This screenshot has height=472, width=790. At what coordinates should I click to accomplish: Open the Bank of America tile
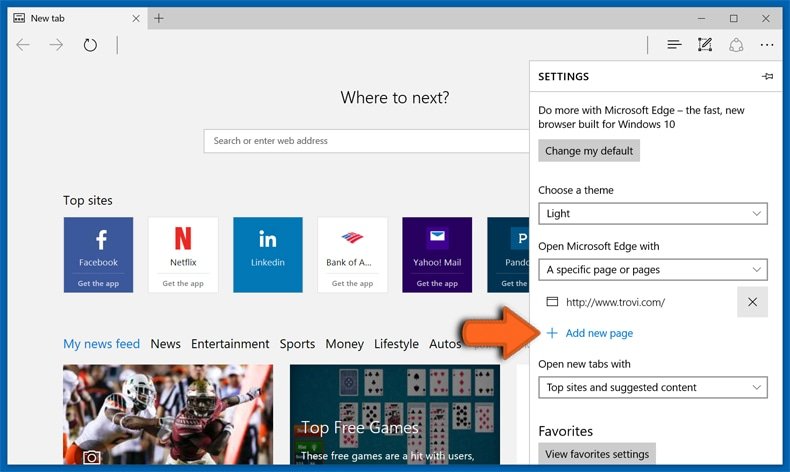point(352,254)
